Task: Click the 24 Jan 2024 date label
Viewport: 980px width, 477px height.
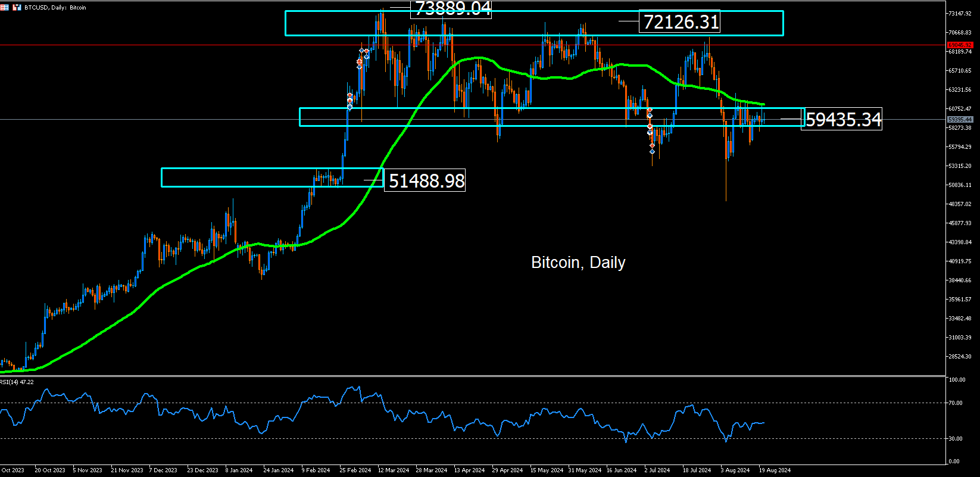Action: click(x=279, y=470)
